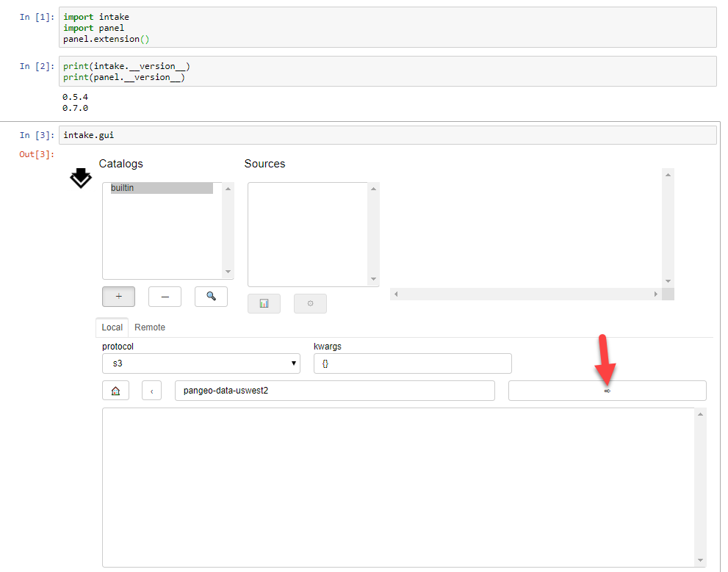This screenshot has width=728, height=572.
Task: Remove the selected catalog using the minus icon
Action: (x=165, y=296)
